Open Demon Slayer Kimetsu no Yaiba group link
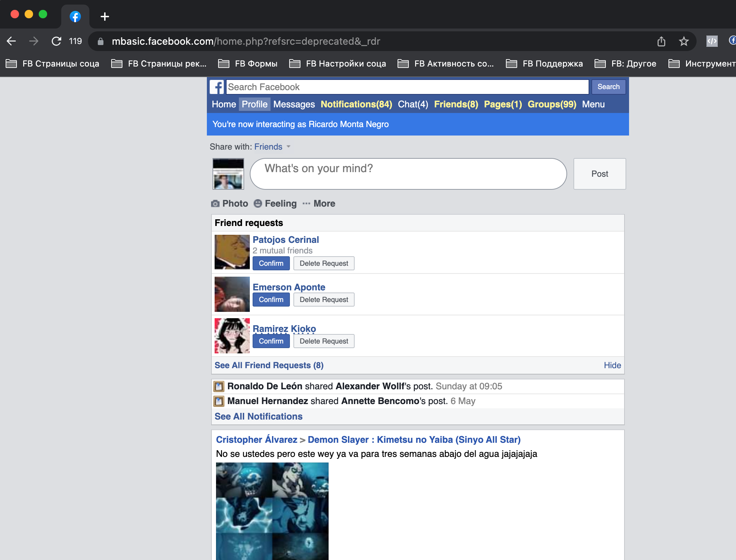Viewport: 736px width, 560px height. click(414, 440)
